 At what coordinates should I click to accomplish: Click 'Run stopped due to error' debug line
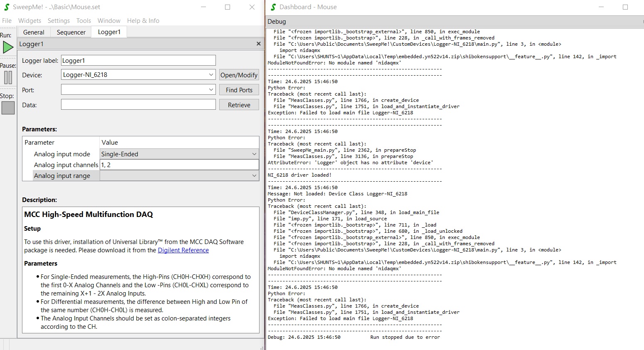pos(405,337)
